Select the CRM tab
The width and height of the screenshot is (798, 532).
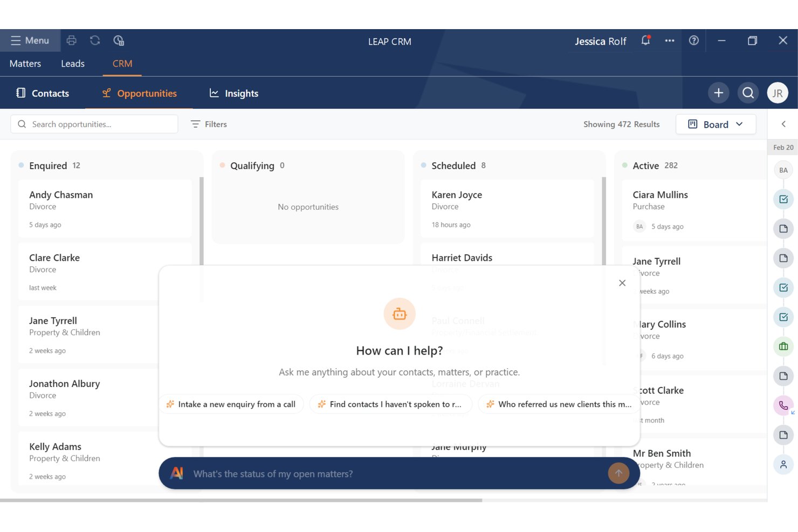122,64
